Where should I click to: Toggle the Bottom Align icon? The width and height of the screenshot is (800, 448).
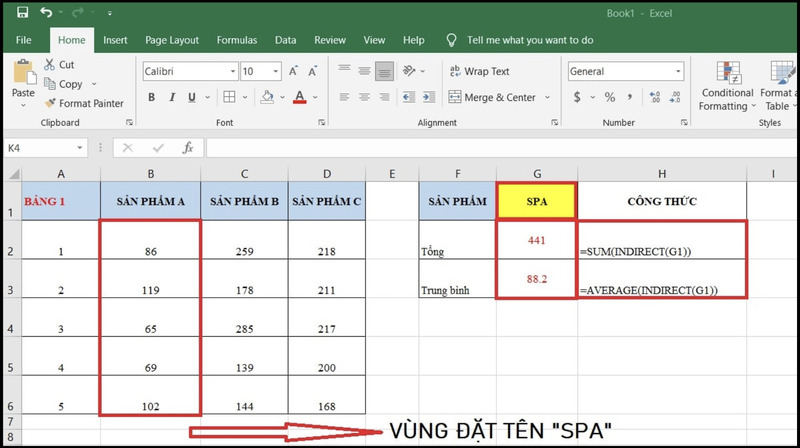coord(384,71)
